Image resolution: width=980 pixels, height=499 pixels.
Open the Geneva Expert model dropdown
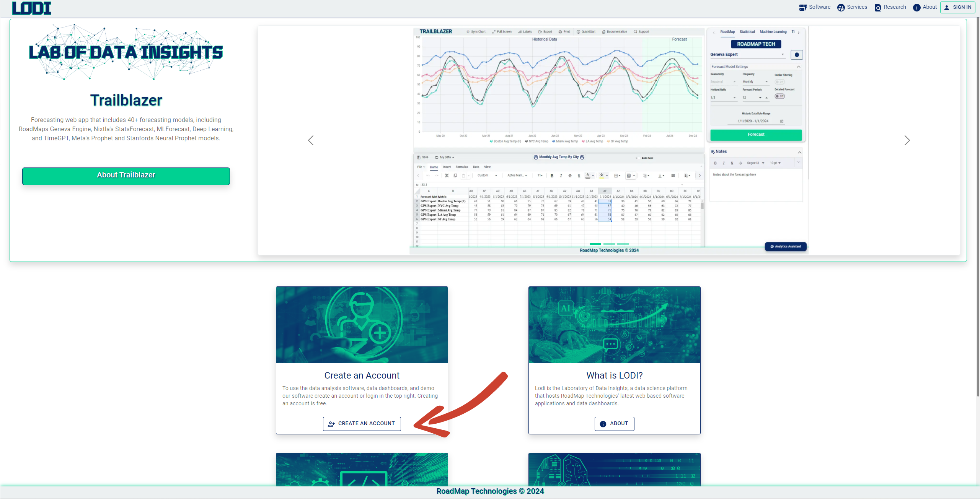point(747,55)
